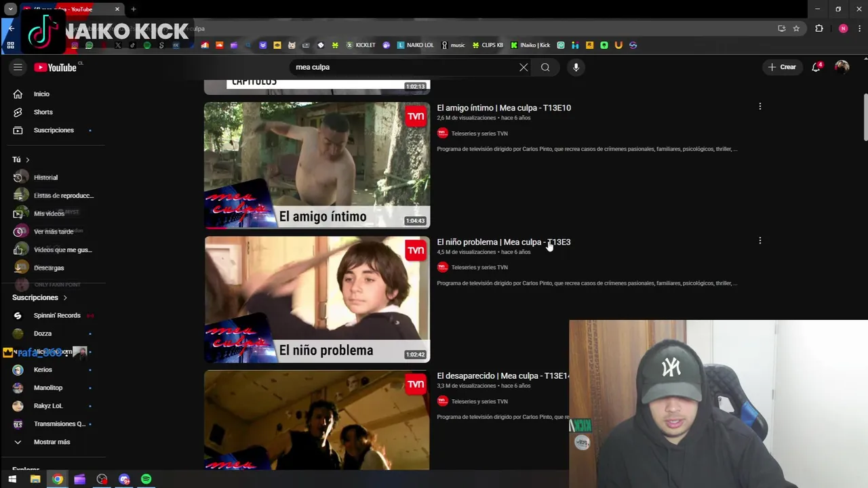Click the magnifier search button
This screenshot has width=868, height=488.
[x=545, y=67]
